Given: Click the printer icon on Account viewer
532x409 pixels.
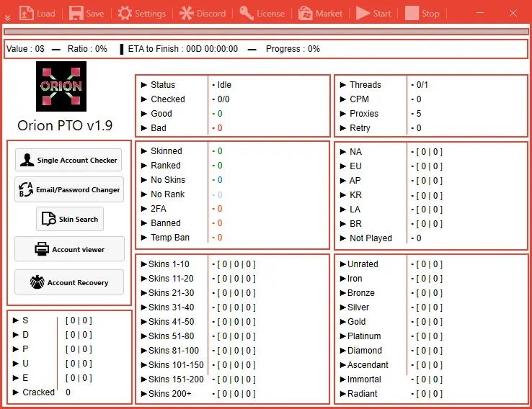Looking at the screenshot, I should coord(42,249).
